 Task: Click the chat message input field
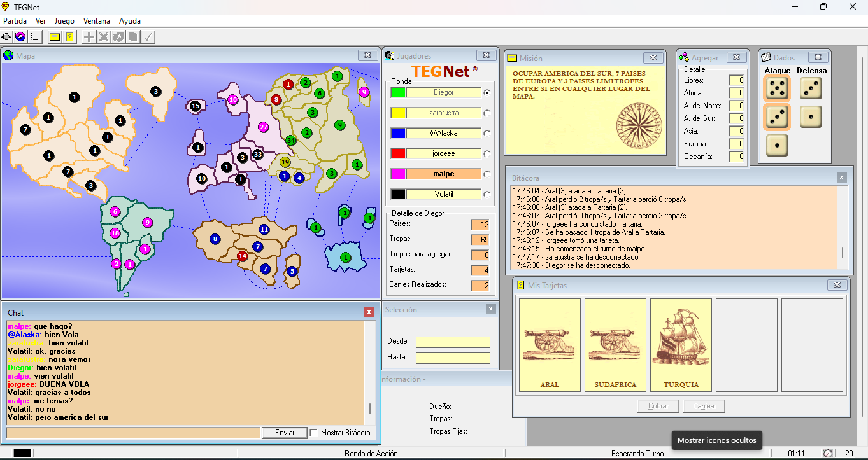133,433
